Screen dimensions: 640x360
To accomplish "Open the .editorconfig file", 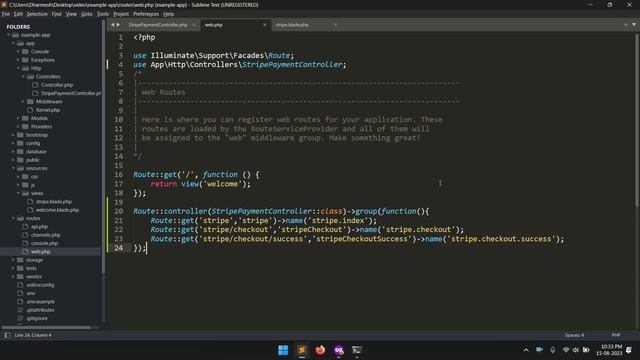I will (x=40, y=285).
